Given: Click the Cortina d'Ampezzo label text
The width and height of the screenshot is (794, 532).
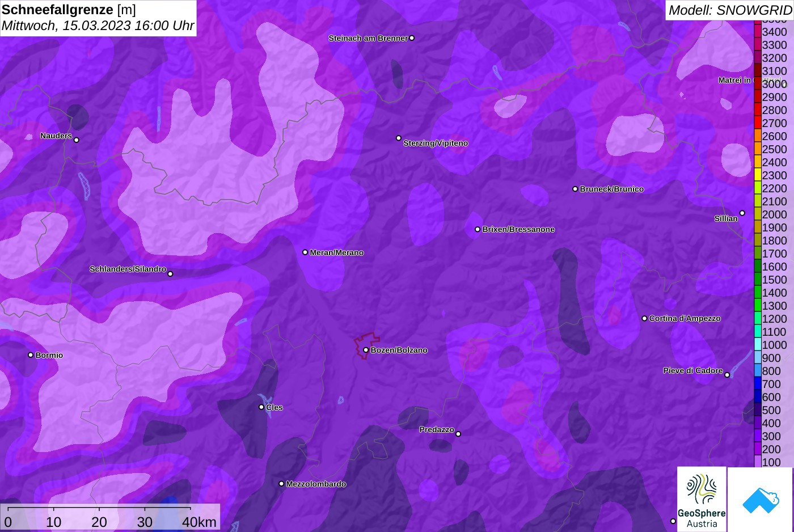Looking at the screenshot, I should pos(685,319).
